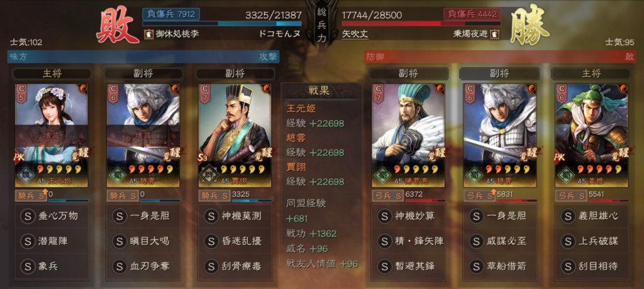Viewport: 644px width, 289px height.
Task: Select the 賈詡 general card portrait
Action: (x=235, y=136)
